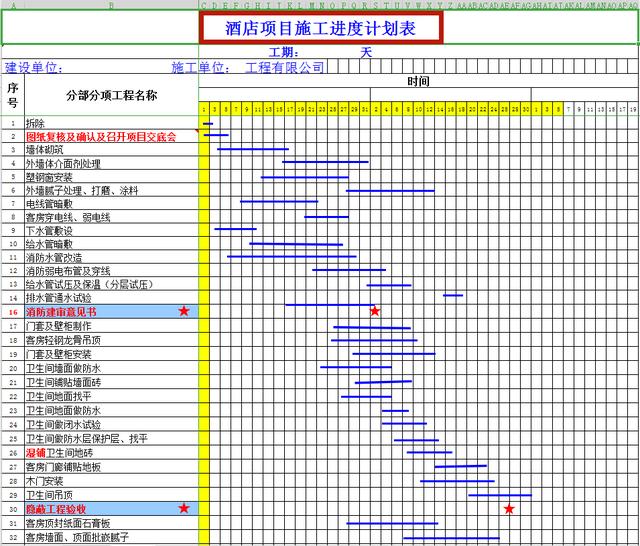This screenshot has width=640, height=546.
Task: Select 给水管试压及保温（分层试压） cell
Action: click(111, 284)
